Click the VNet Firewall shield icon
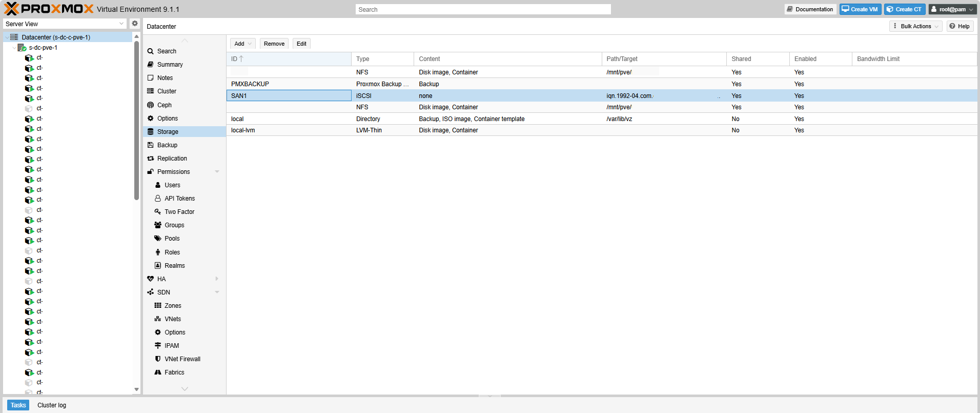The image size is (980, 413). pyautogui.click(x=158, y=359)
